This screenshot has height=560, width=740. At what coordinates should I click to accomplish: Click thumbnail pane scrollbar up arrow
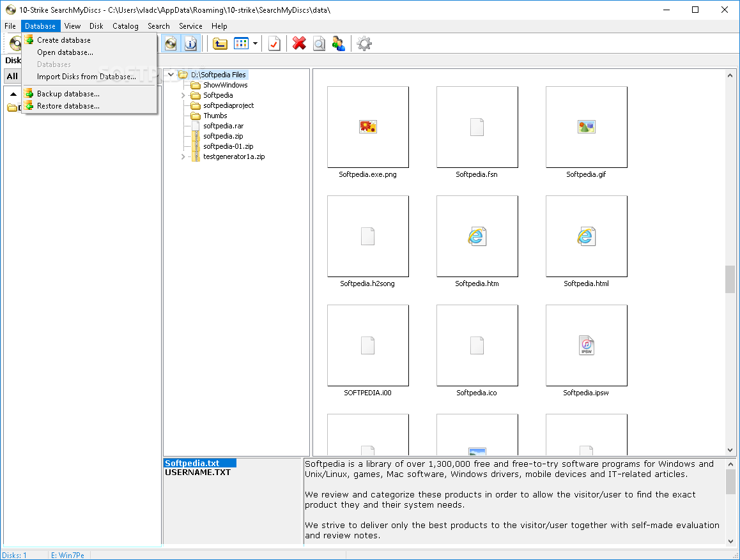tap(730, 75)
